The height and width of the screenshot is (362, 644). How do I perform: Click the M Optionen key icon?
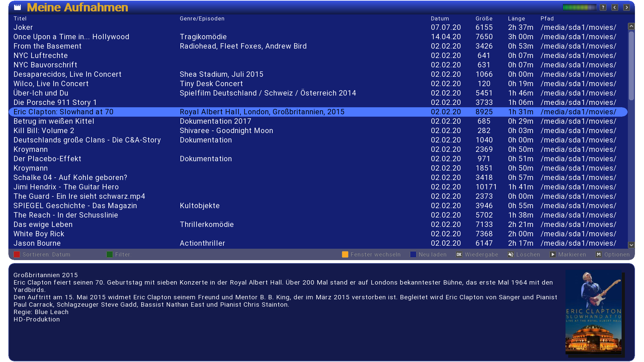tap(599, 255)
